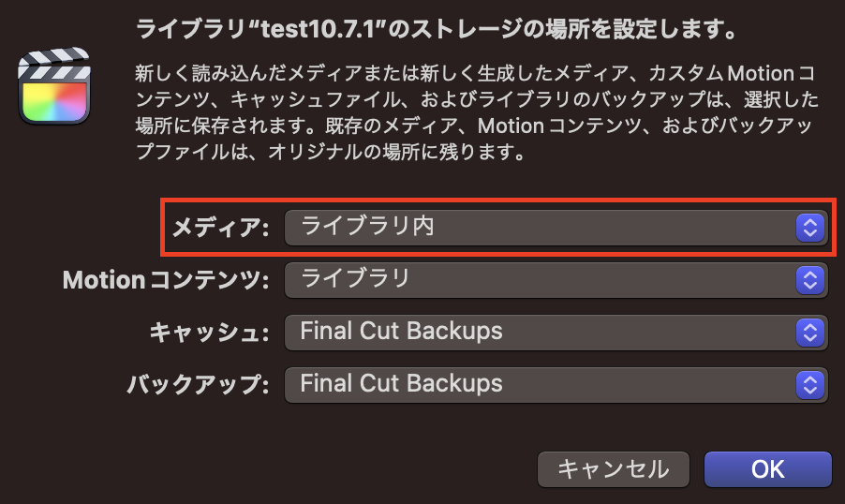The image size is (845, 504).
Task: Open the キャッシュ popup chevron arrows
Action: click(x=808, y=332)
